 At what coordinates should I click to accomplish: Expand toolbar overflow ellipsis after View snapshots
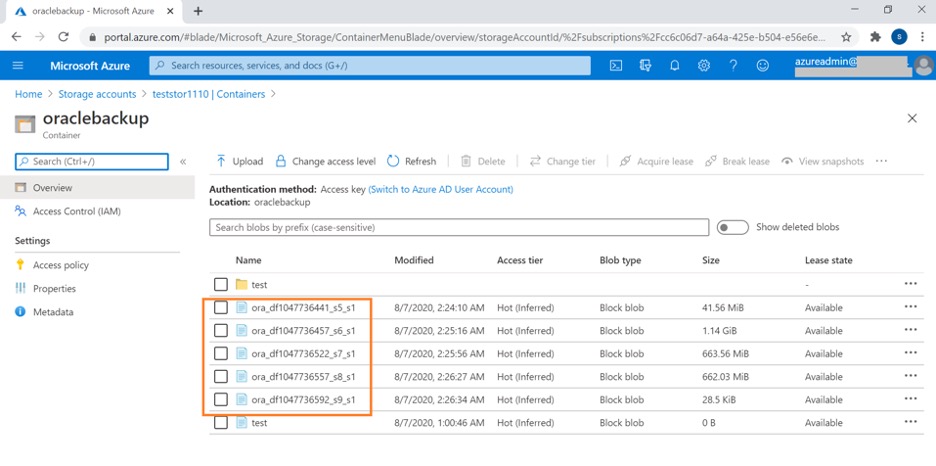point(881,161)
